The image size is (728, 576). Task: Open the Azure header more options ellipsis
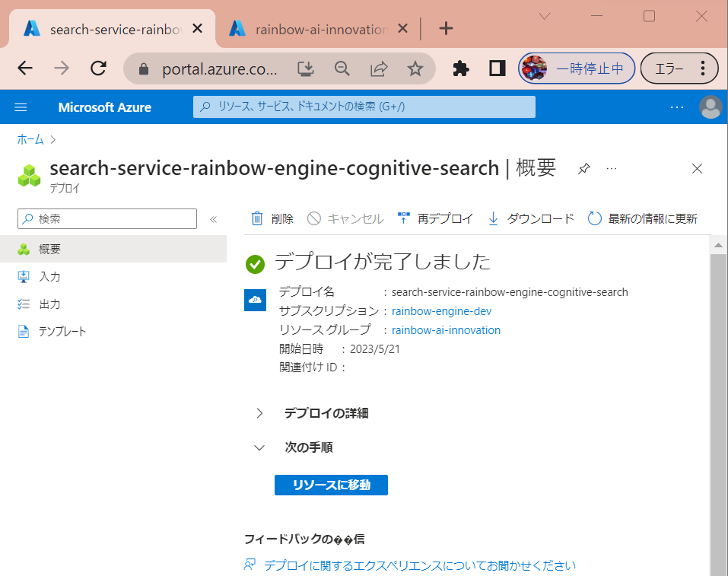click(x=677, y=107)
